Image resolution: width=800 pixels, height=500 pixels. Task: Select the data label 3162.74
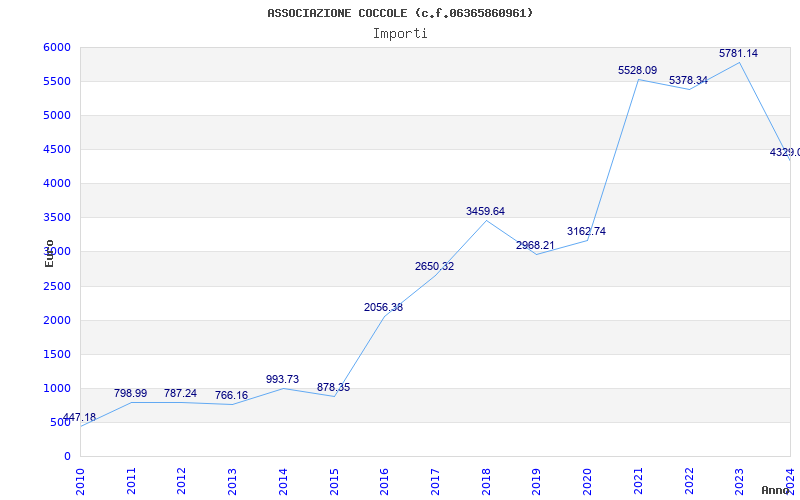(586, 232)
